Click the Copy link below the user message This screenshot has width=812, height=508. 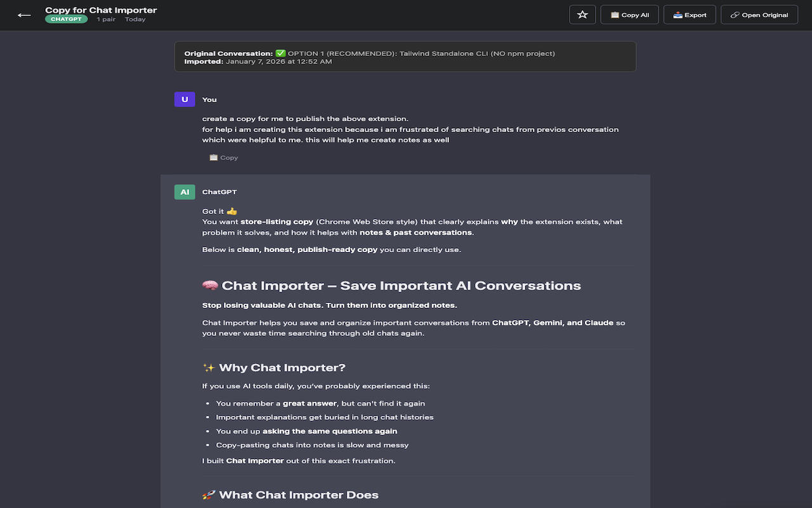pos(229,157)
